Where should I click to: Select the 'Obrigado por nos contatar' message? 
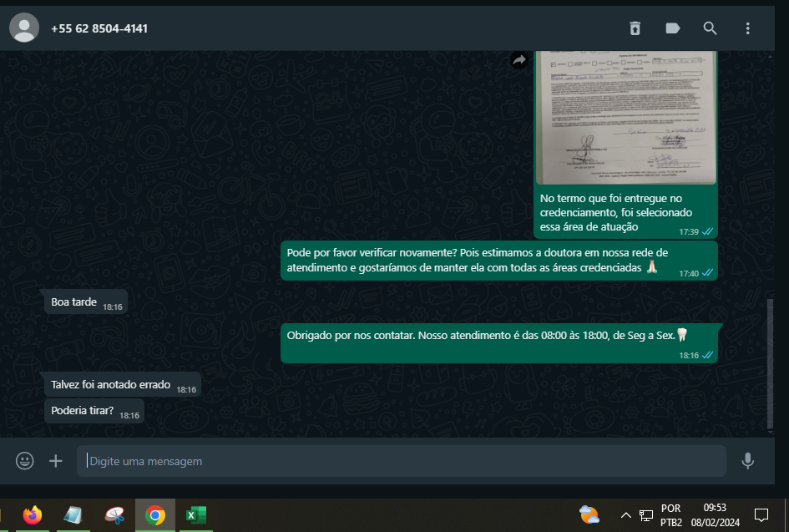(499, 343)
